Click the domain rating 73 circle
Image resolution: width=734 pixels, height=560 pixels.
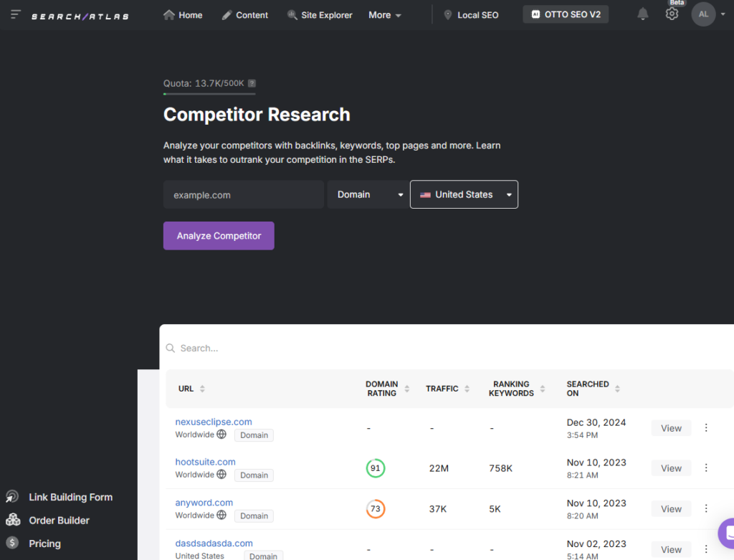pyautogui.click(x=376, y=509)
